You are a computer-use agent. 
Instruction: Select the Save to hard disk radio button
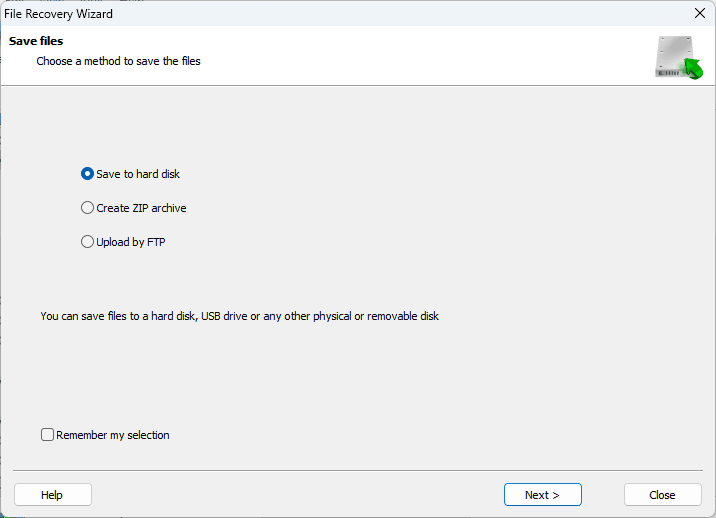point(87,174)
